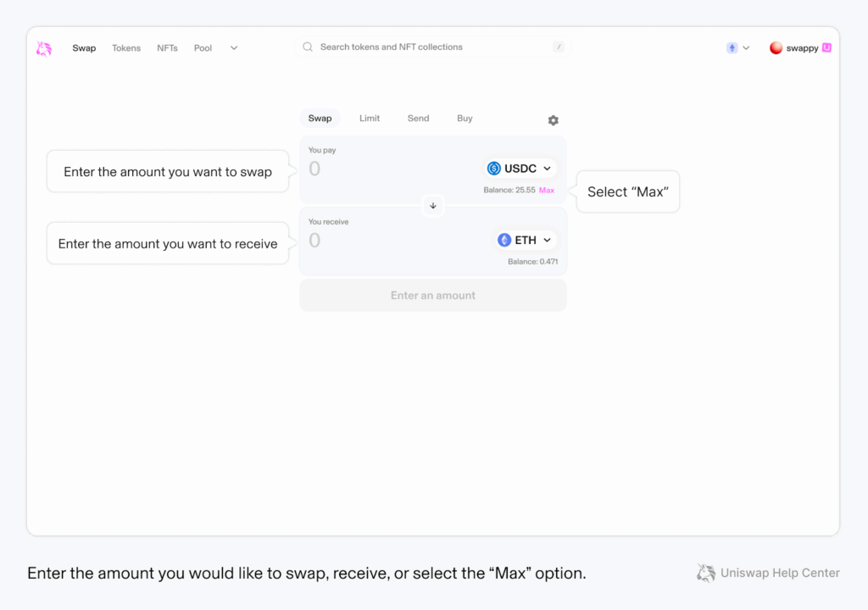Viewport: 868px width, 610px height.
Task: Expand the network selector chevron
Action: point(746,48)
